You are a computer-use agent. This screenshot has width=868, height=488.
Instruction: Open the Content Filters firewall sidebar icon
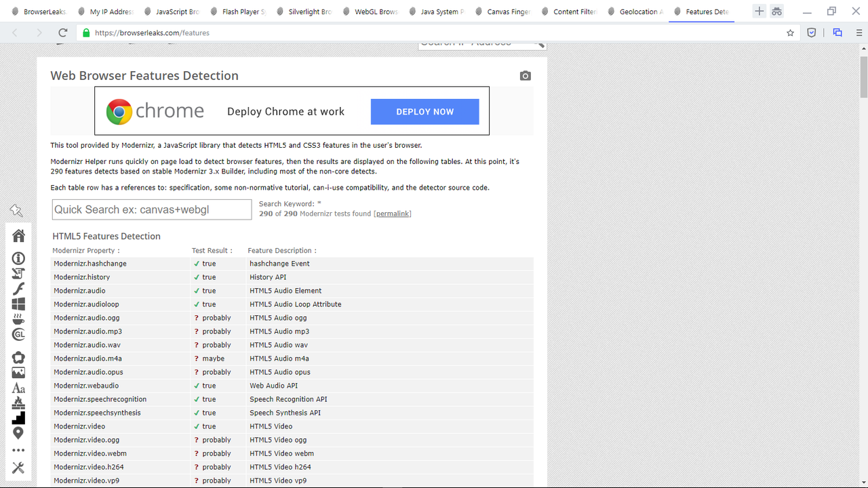pos(18,403)
